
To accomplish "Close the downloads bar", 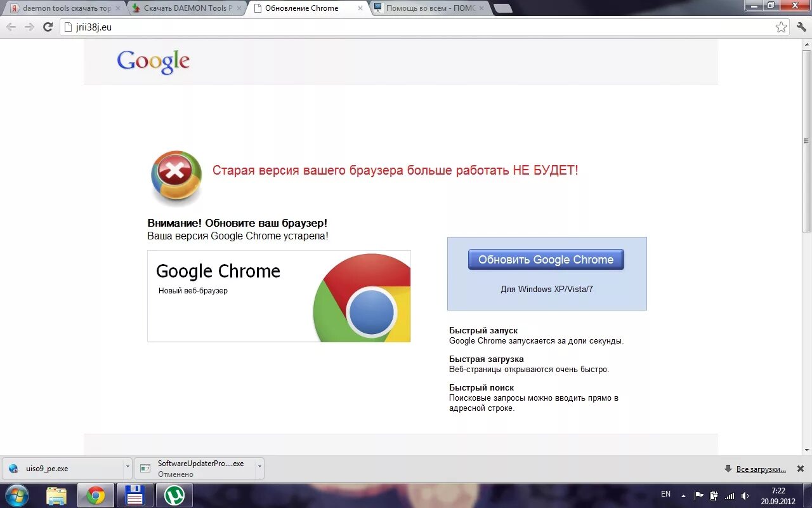I will (801, 469).
